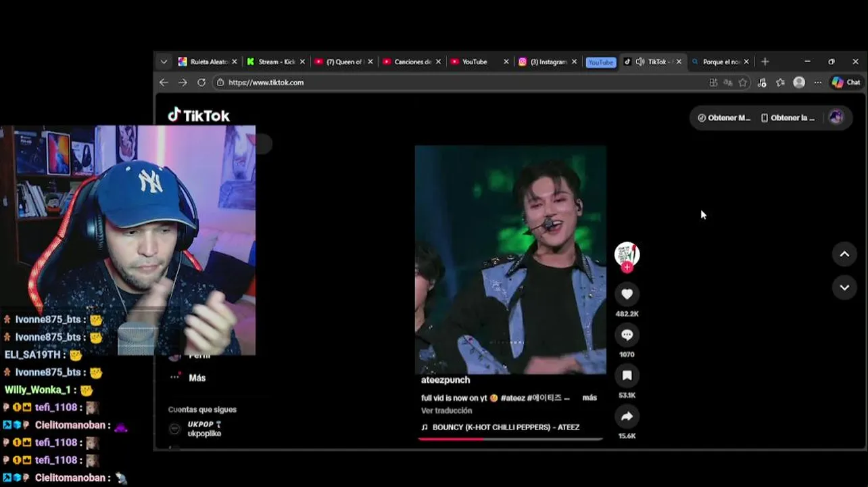Click the translate icon in address bar
The image size is (868, 487).
pos(728,83)
